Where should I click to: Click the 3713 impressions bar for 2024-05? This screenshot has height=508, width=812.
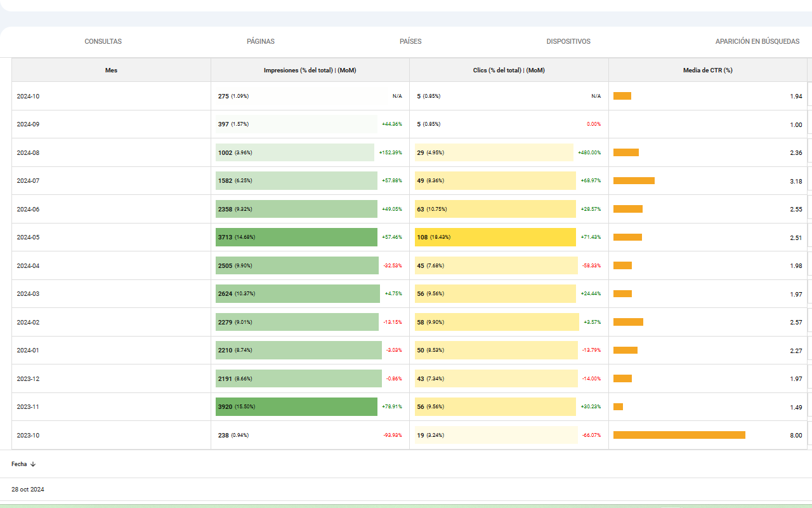(x=296, y=237)
